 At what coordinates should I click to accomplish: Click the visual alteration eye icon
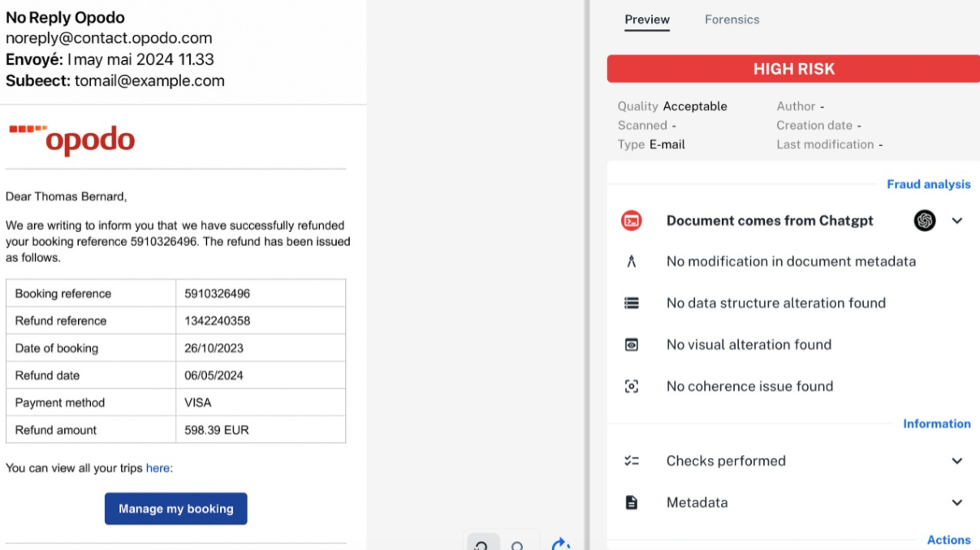pos(632,345)
